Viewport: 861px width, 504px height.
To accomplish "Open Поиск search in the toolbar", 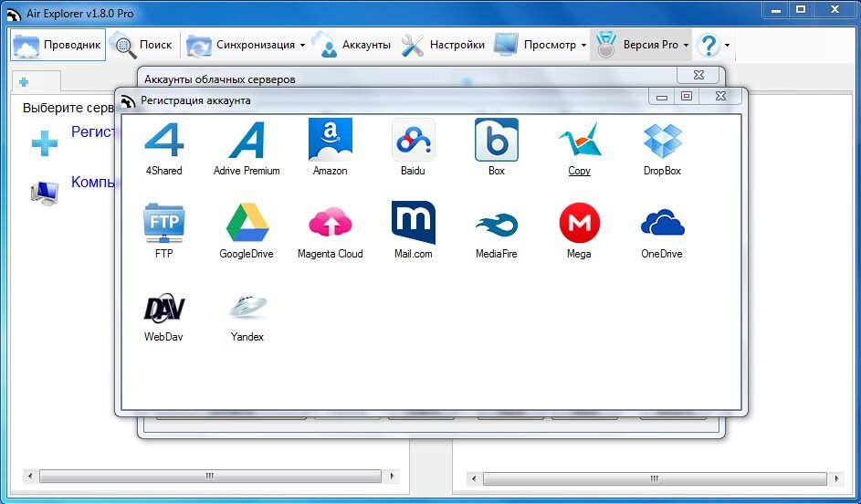I will pyautogui.click(x=142, y=45).
